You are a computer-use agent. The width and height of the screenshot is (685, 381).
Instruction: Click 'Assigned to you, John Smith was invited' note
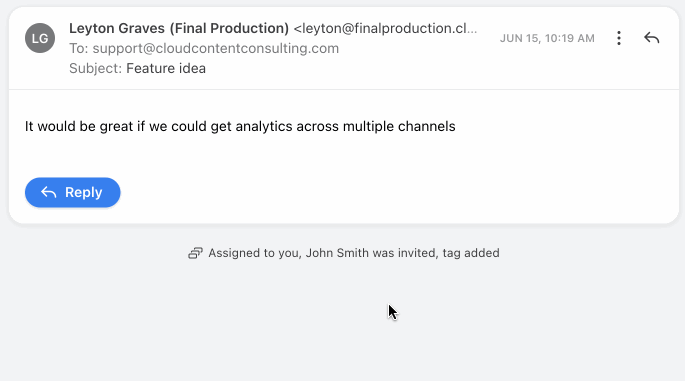point(353,253)
